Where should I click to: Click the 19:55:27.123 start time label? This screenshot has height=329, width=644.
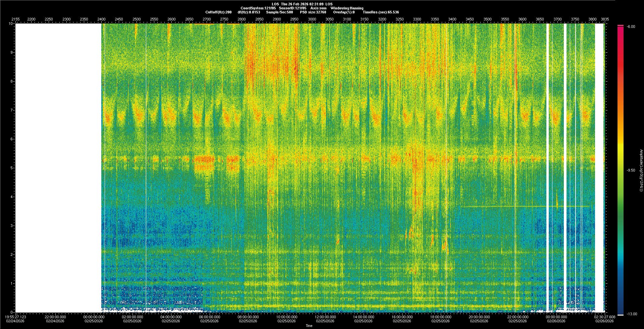(16, 317)
